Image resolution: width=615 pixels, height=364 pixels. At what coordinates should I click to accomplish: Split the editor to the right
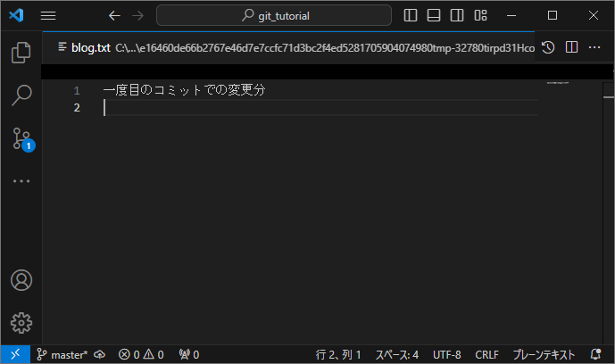[x=571, y=47]
